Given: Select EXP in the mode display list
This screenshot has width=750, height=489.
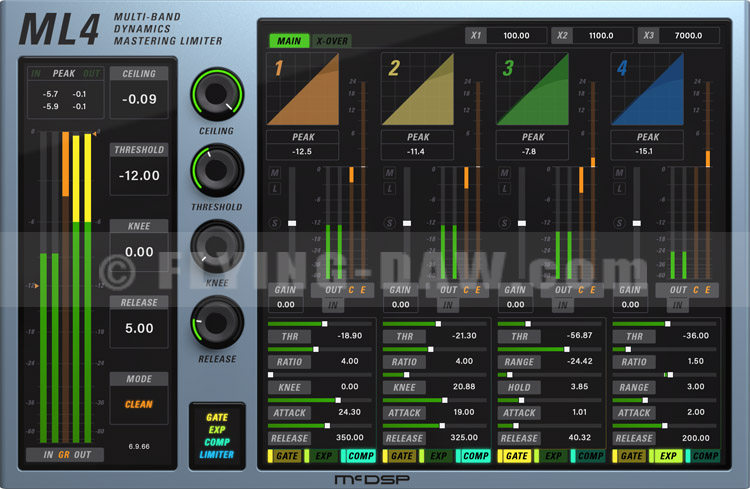Looking at the screenshot, I should click(217, 430).
